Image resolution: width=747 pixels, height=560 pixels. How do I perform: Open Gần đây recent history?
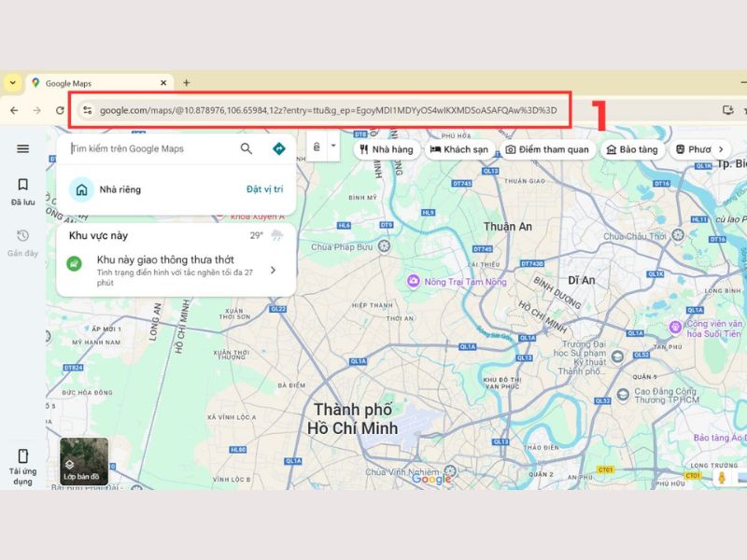[x=22, y=243]
